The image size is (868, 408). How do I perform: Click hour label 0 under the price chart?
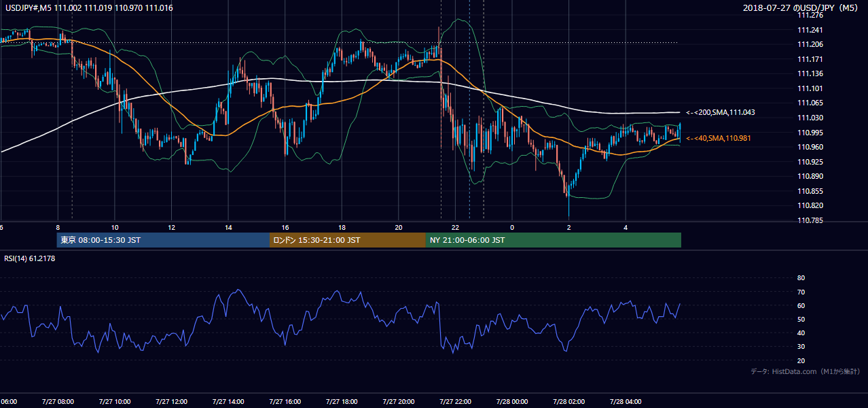coord(512,227)
